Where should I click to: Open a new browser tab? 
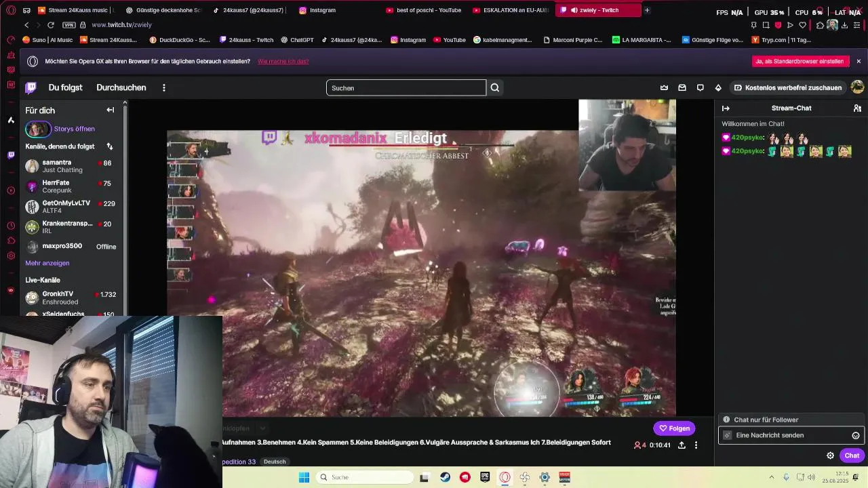coord(647,10)
